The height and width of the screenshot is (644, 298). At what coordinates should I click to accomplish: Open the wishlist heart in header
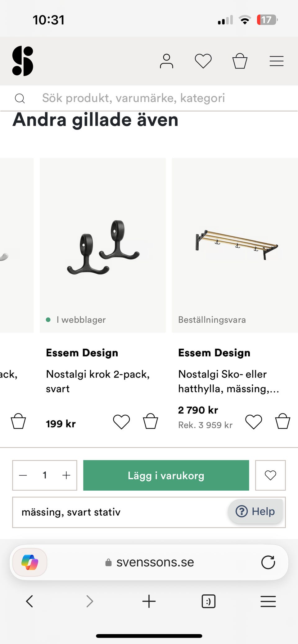pos(203,61)
